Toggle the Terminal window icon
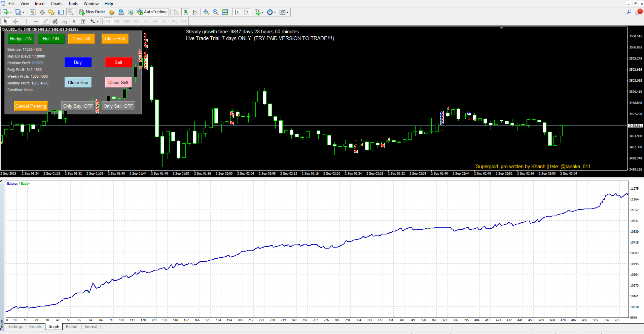 61,12
